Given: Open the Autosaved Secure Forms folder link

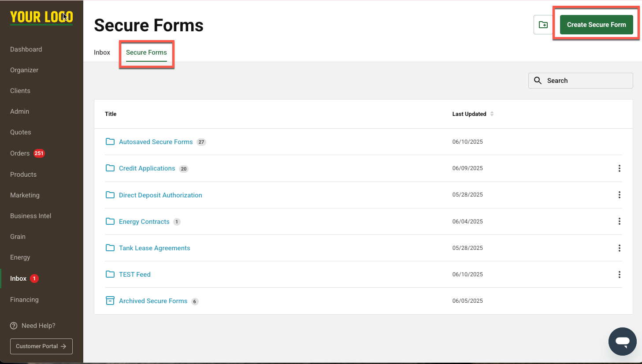Looking at the screenshot, I should click(x=156, y=142).
